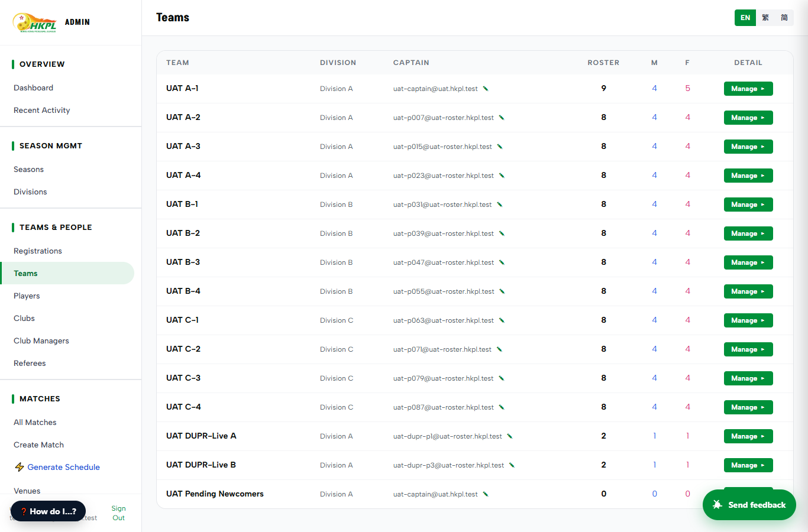
Task: Open the How do I...? help button
Action: pos(48,511)
